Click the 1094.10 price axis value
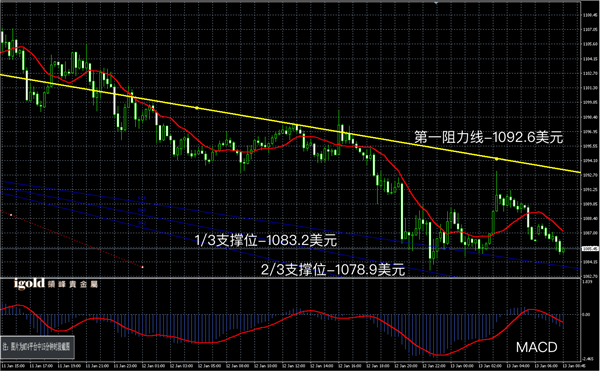The image size is (600, 371). [590, 161]
